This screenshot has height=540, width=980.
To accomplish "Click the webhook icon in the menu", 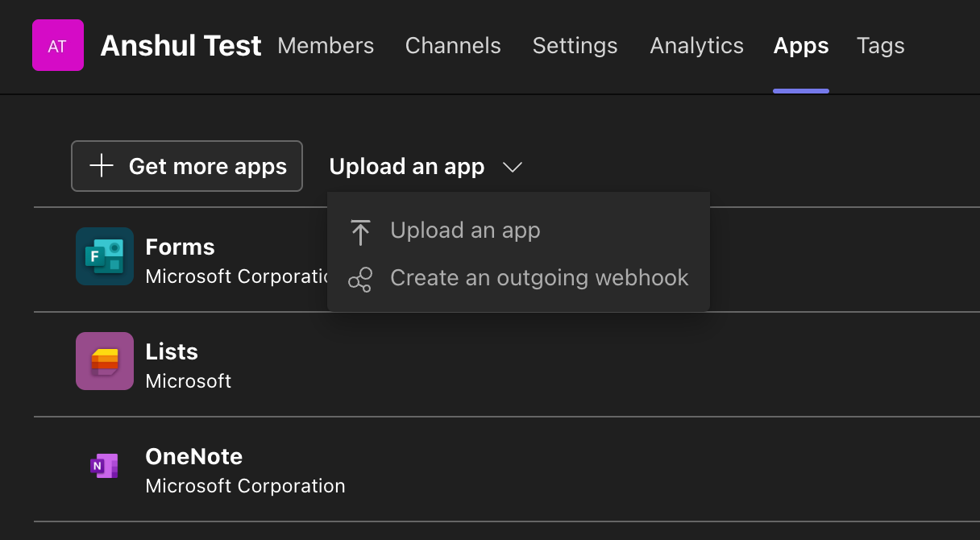I will pyautogui.click(x=360, y=280).
